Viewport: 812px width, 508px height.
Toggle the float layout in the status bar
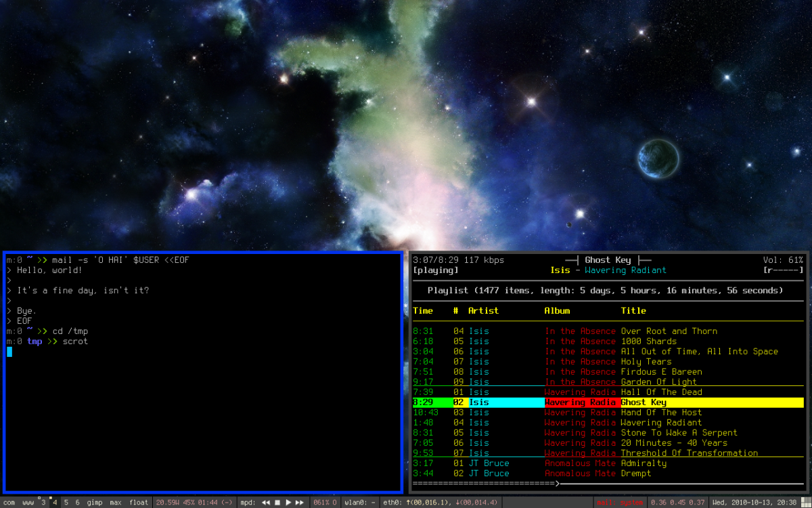click(139, 503)
